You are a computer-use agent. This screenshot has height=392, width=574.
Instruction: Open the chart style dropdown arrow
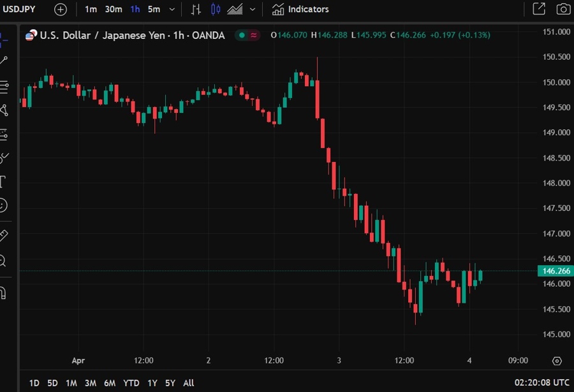click(253, 10)
